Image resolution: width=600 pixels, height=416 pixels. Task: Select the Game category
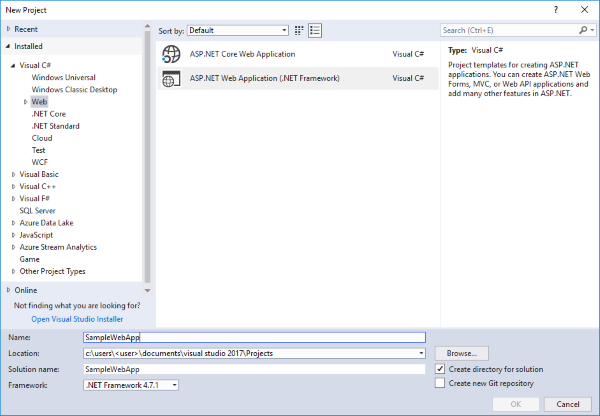[29, 259]
